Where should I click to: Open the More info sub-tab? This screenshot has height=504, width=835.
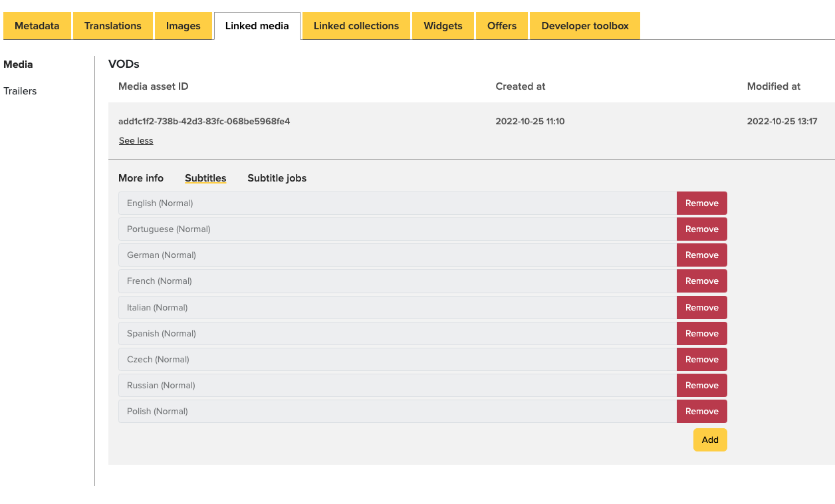141,178
